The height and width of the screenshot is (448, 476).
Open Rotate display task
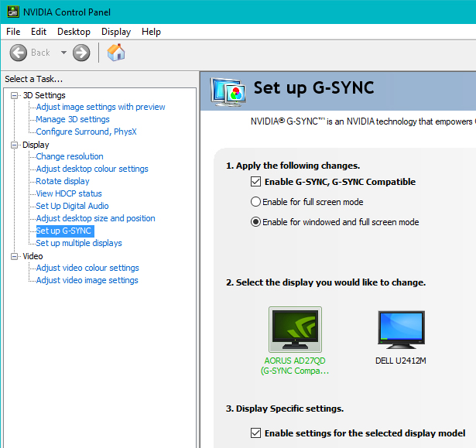coord(63,181)
